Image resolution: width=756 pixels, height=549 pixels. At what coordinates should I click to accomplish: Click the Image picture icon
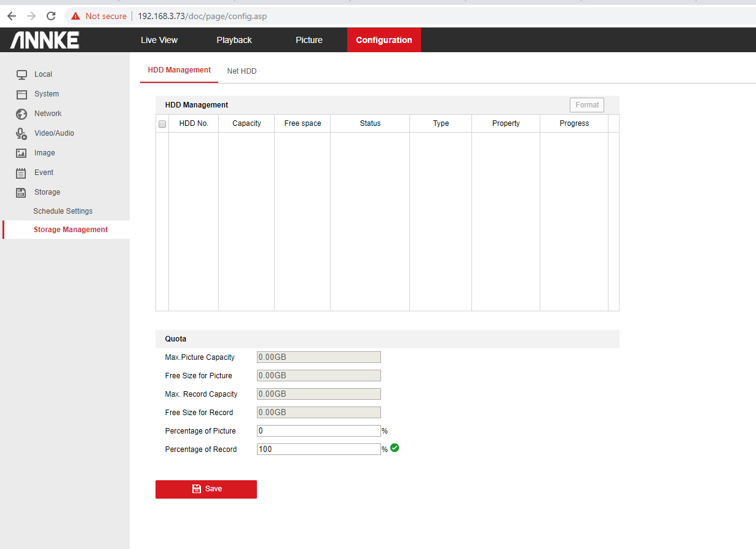click(x=22, y=153)
